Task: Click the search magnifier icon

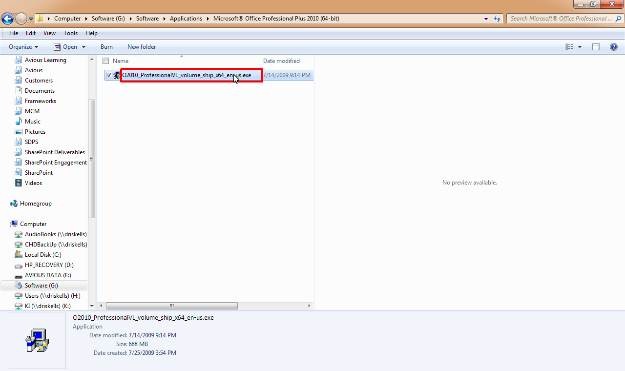Action: [618, 18]
